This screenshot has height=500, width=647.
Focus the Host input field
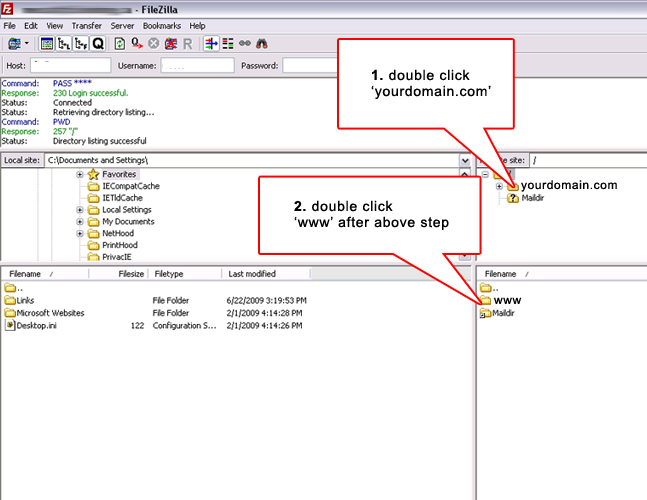point(71,65)
